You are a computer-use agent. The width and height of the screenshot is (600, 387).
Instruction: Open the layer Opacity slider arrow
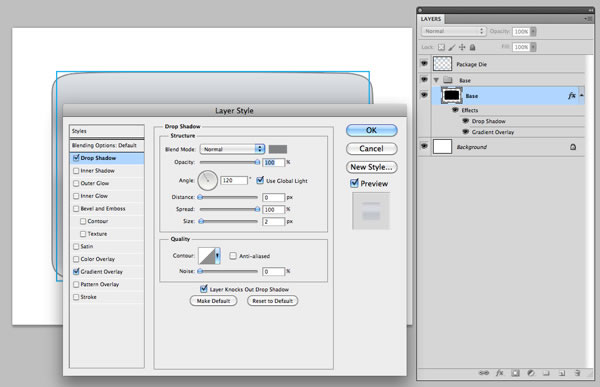pos(533,31)
